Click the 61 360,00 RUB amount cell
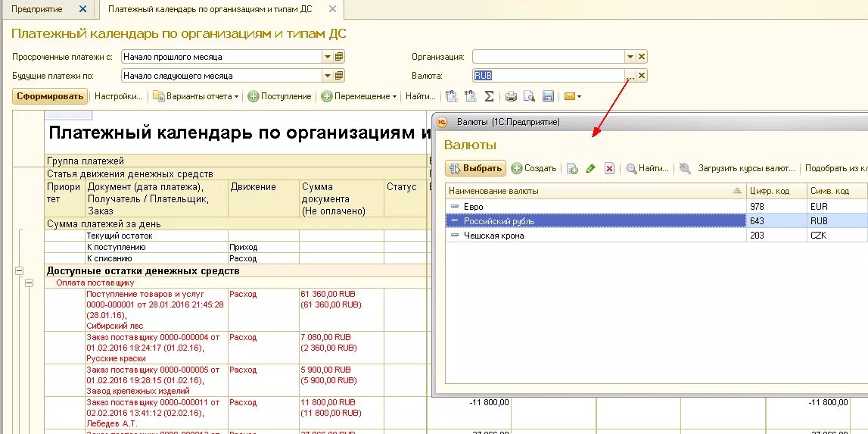This screenshot has height=434, width=868. coord(341,310)
